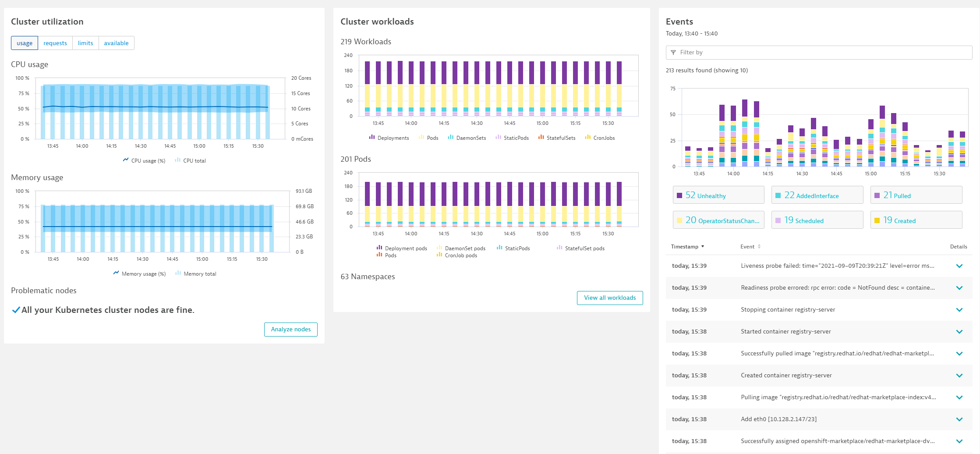Click the Filter by input field
This screenshot has width=980, height=454.
point(824,53)
